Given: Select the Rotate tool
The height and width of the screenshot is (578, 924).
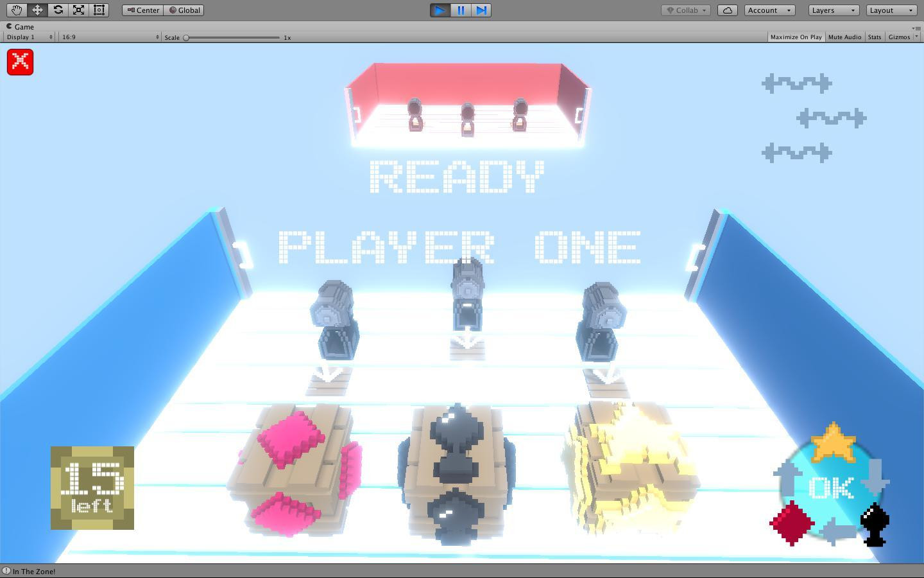Looking at the screenshot, I should [x=58, y=10].
